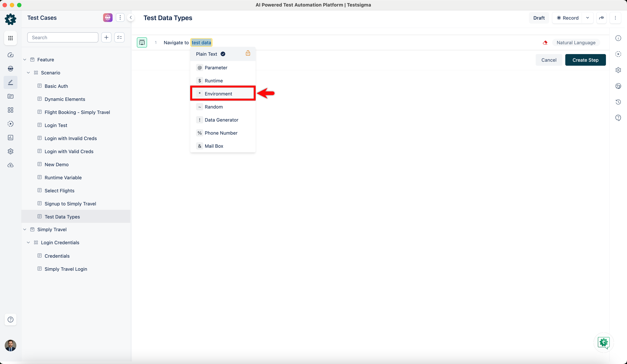Click the test case Search field
This screenshot has height=364, width=627.
point(63,38)
